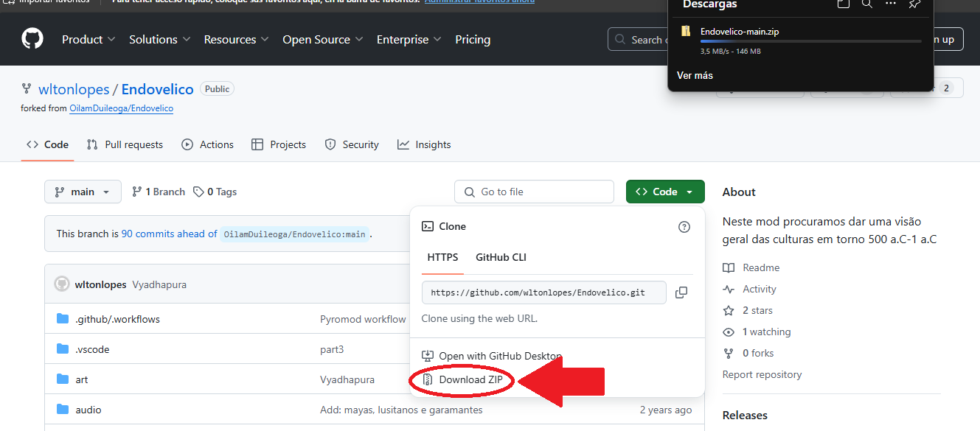Screen dimensions: 980x431
Task: Open the Pricing page
Action: [473, 39]
